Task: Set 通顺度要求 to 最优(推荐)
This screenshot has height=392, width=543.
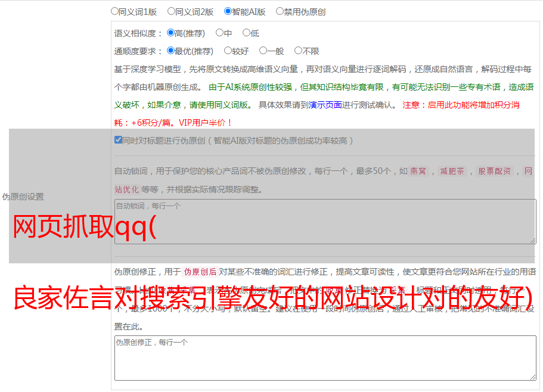Action: point(170,51)
